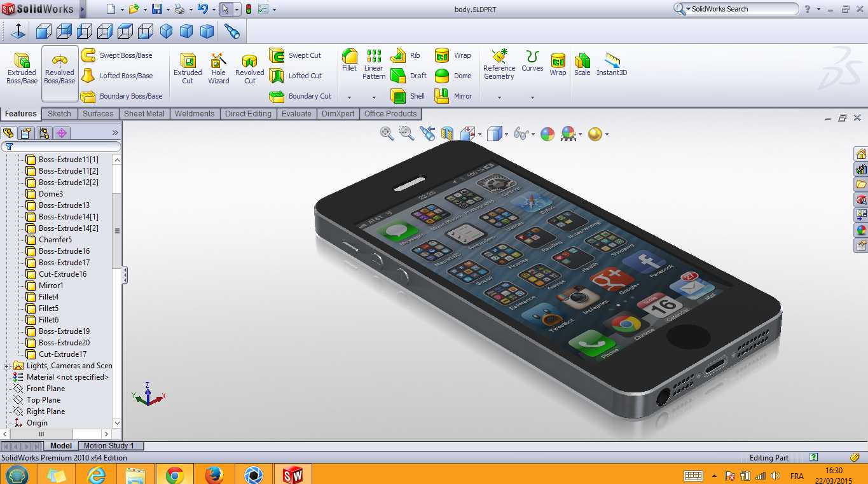Screen dimensions: 868x484
Task: Select the Extruded Boss/Base tool
Action: click(x=22, y=69)
